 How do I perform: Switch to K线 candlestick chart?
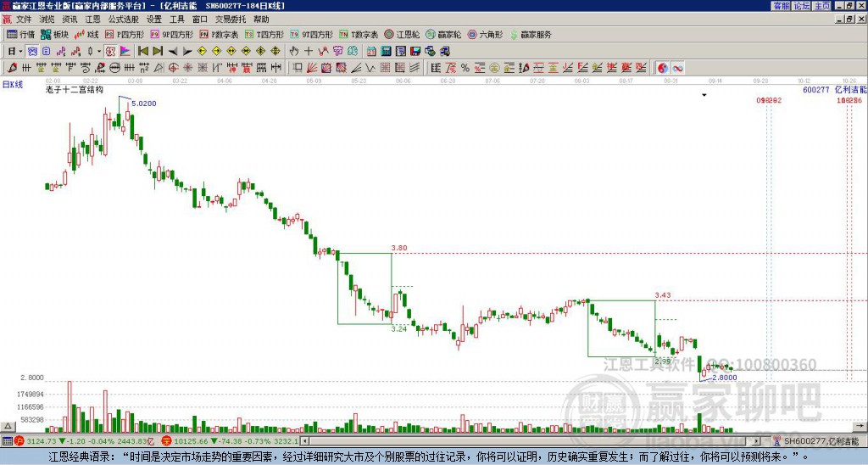pyautogui.click(x=86, y=34)
